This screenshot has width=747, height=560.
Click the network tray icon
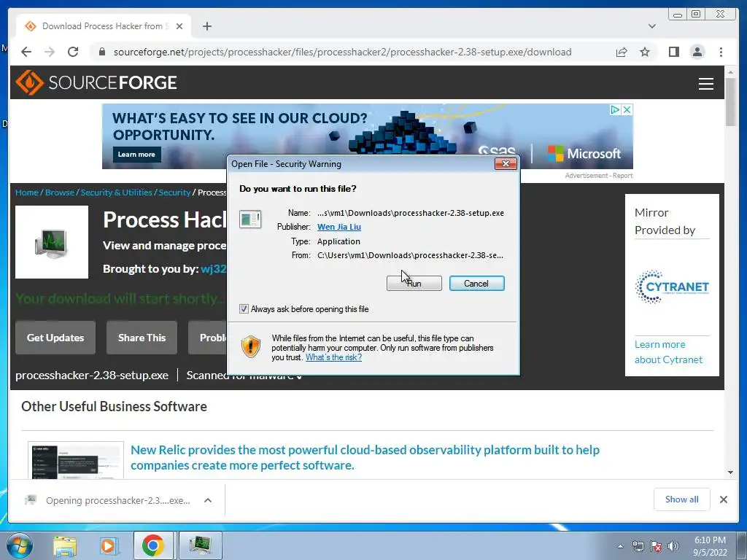click(x=638, y=547)
